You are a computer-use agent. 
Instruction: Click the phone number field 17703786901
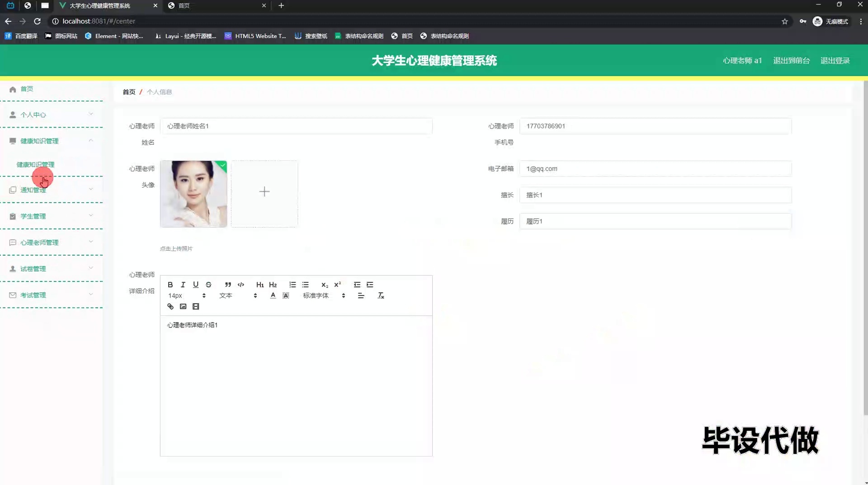click(x=656, y=126)
